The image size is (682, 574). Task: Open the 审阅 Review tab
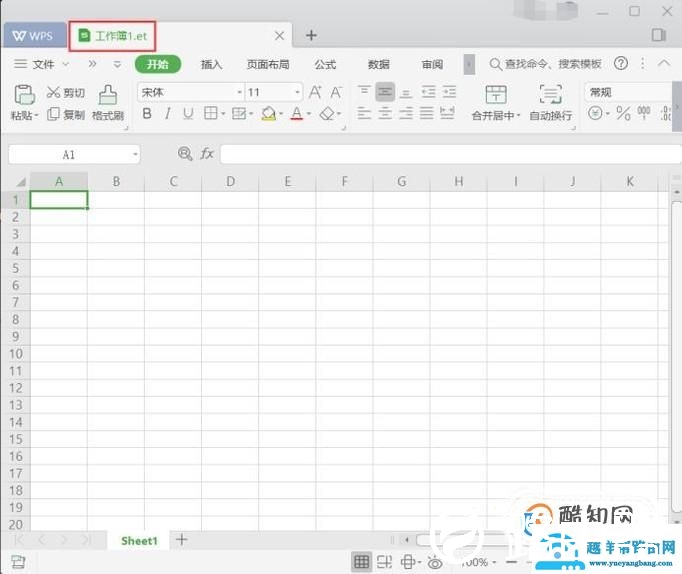(432, 65)
